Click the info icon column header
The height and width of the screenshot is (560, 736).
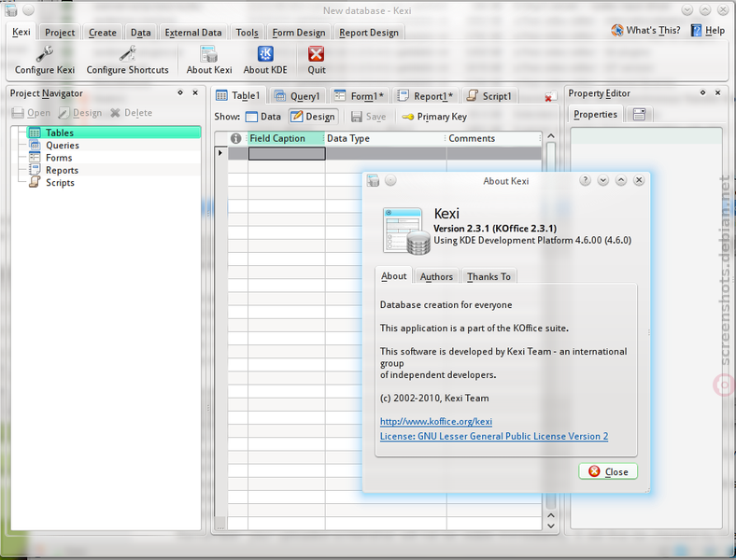(235, 138)
